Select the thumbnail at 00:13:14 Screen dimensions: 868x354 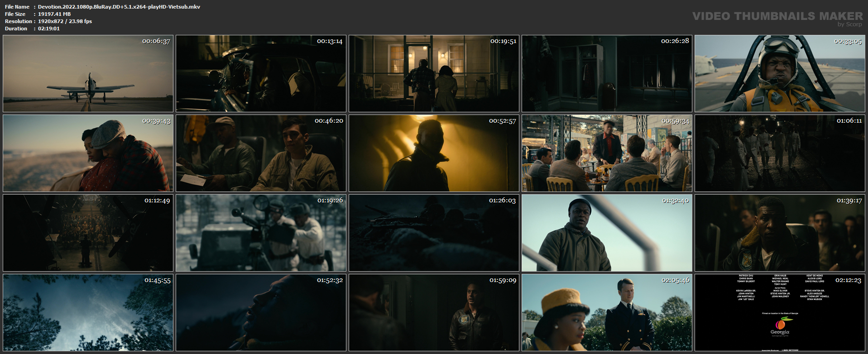point(261,73)
